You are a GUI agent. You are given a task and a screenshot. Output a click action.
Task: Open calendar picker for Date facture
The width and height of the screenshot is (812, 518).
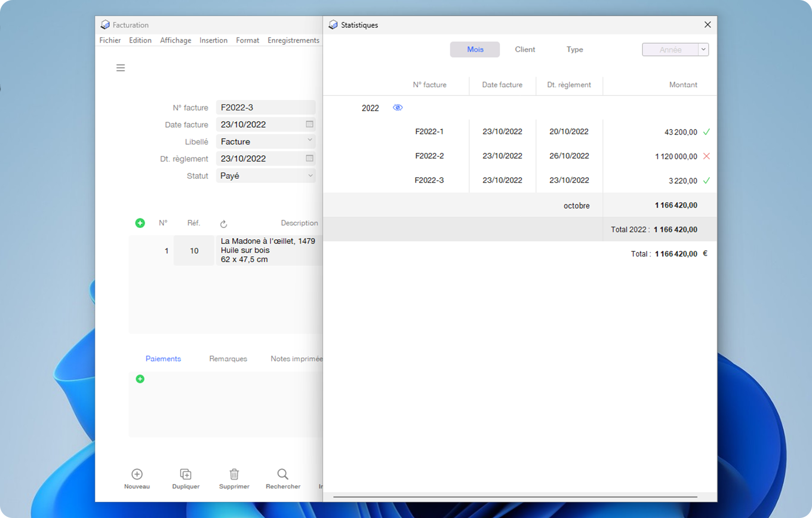click(310, 124)
